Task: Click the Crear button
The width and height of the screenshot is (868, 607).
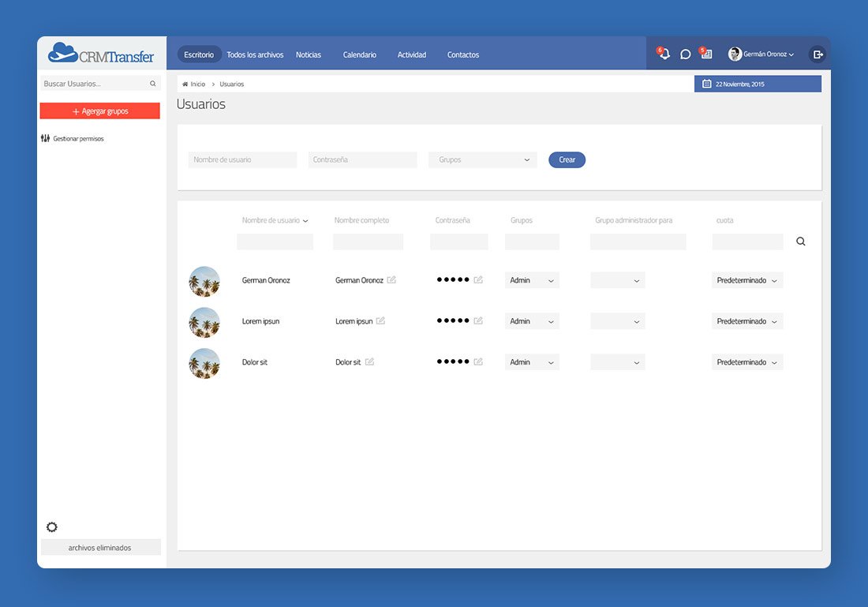Action: point(567,159)
